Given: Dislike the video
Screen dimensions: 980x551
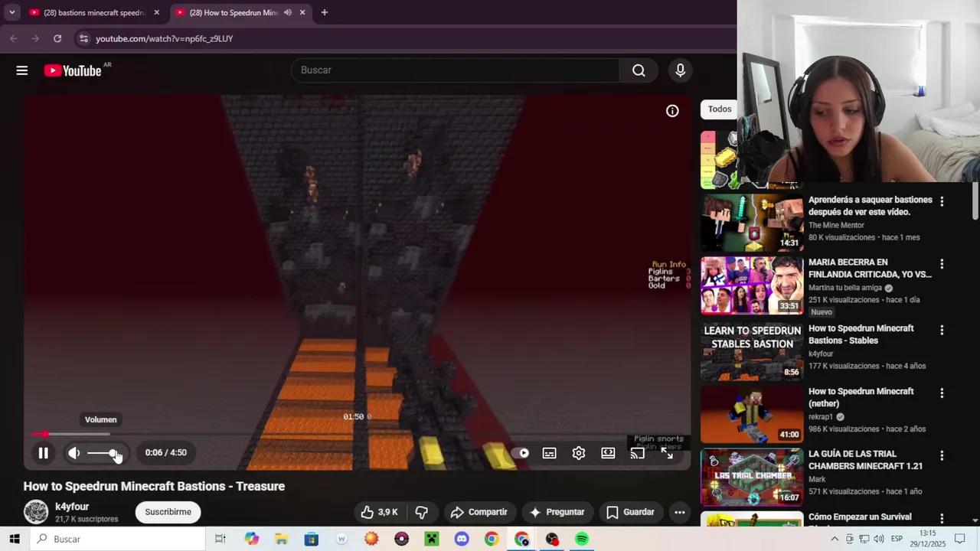Looking at the screenshot, I should pos(421,512).
